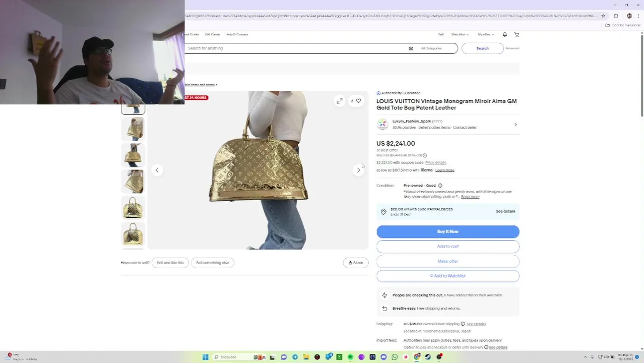Screen dimensions: 644x363
Task: Open import fees See details link
Action: [x=498, y=347]
